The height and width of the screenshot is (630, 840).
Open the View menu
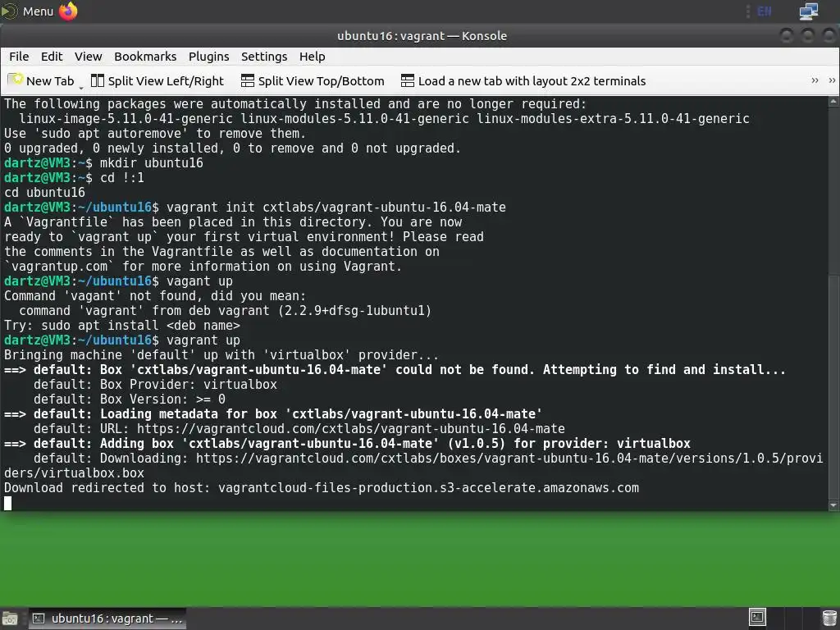pos(89,57)
